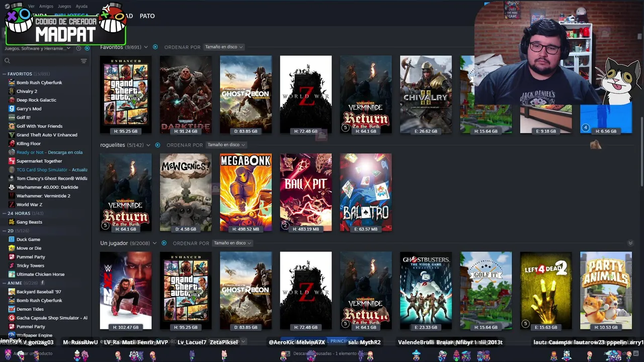This screenshot has width=644, height=362.
Task: Open the Juegos menu
Action: coord(64,6)
